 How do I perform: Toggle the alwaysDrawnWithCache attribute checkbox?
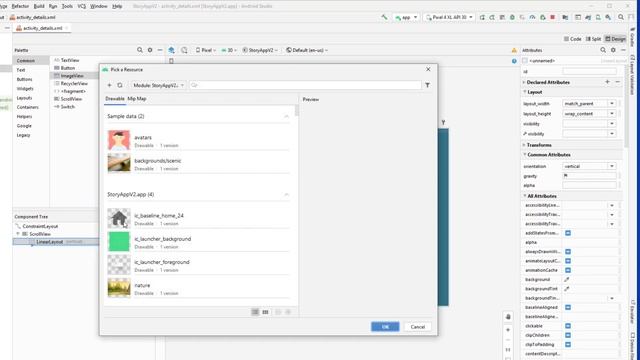point(568,252)
